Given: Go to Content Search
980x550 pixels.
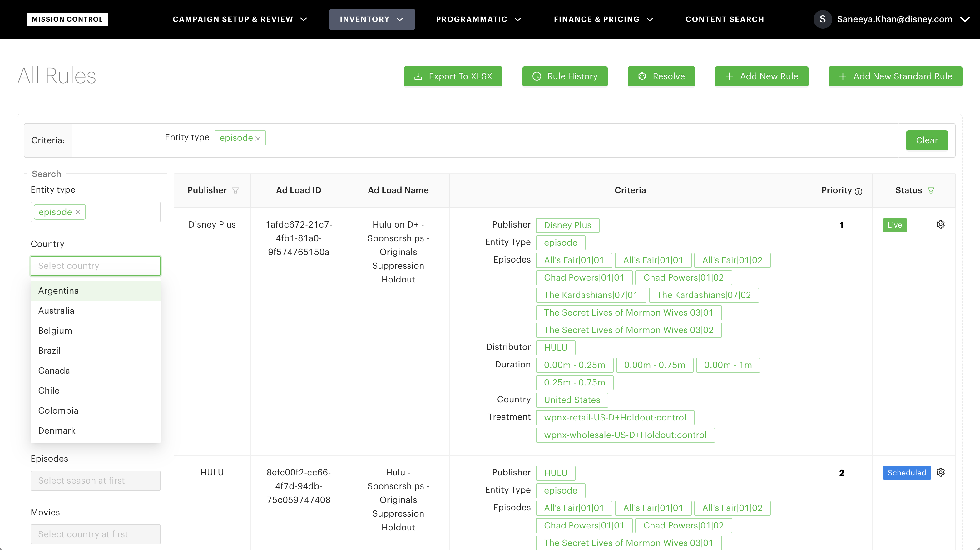Looking at the screenshot, I should click(725, 19).
